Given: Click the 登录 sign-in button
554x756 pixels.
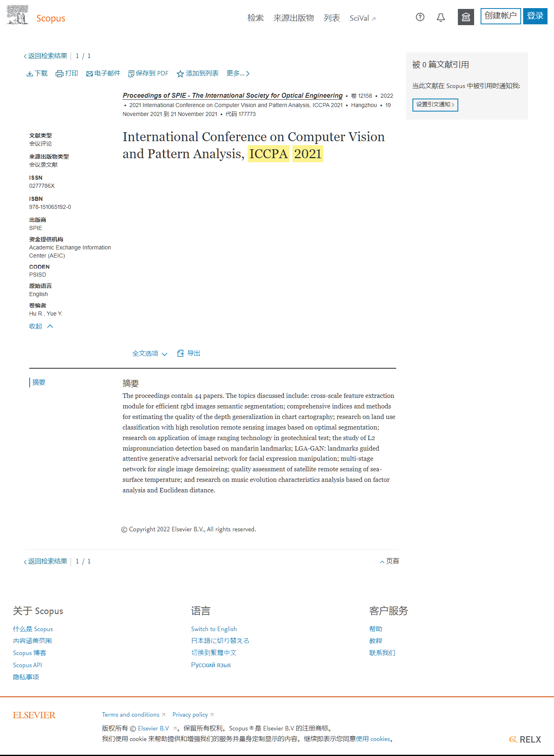Looking at the screenshot, I should point(535,16).
